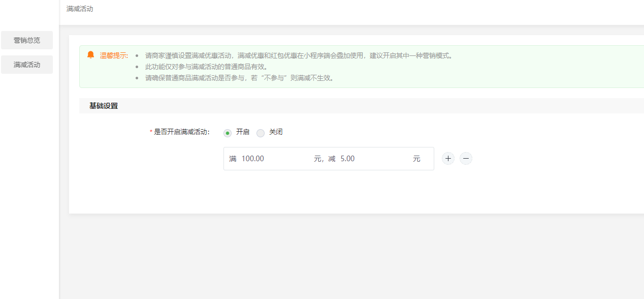This screenshot has height=299, width=644.
Task: Select the 关闭 radio button
Action: point(261,133)
